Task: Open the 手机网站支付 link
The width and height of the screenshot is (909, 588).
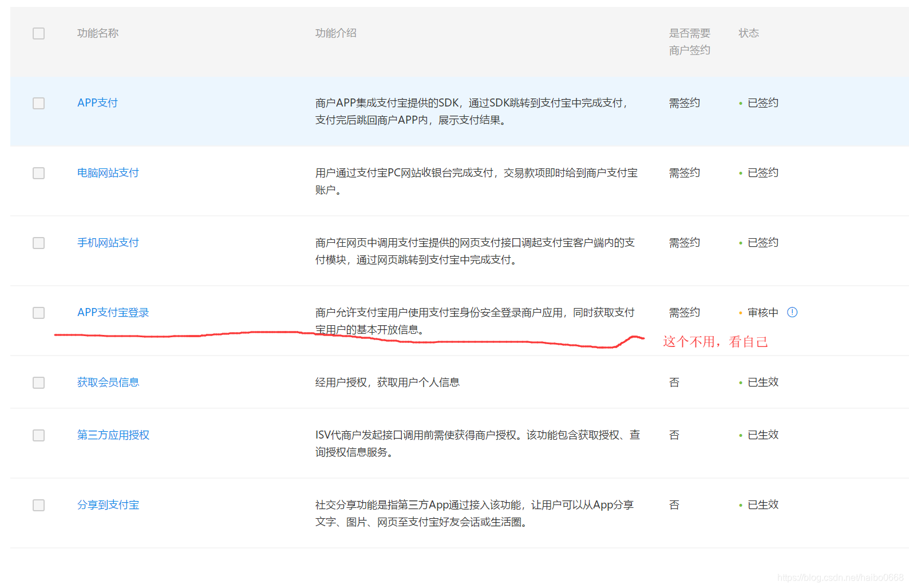Action: [108, 242]
